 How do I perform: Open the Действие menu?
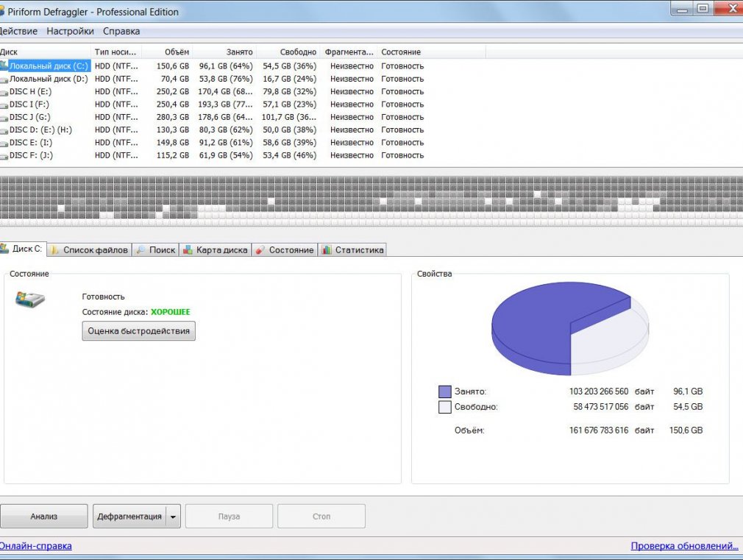[18, 32]
